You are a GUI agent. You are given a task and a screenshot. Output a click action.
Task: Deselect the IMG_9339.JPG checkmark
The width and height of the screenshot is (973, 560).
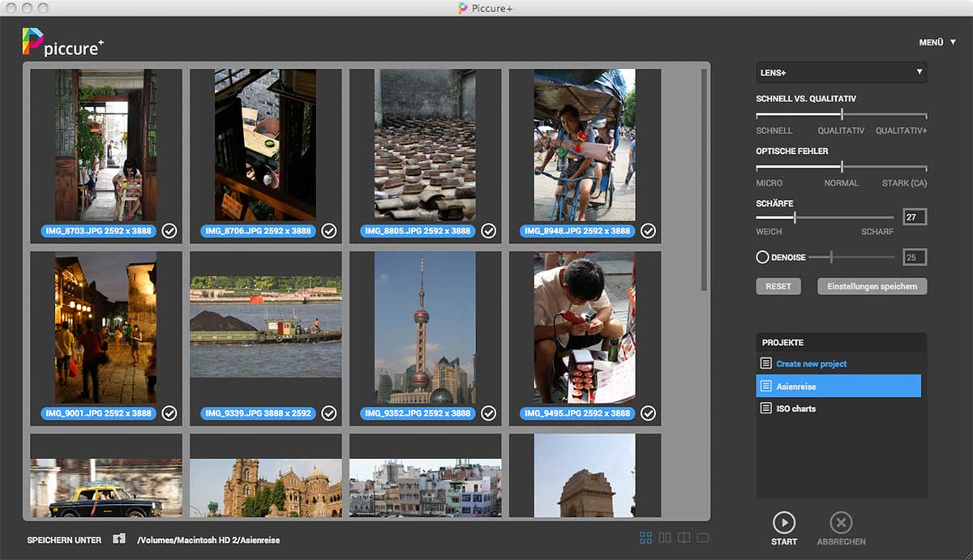click(329, 413)
